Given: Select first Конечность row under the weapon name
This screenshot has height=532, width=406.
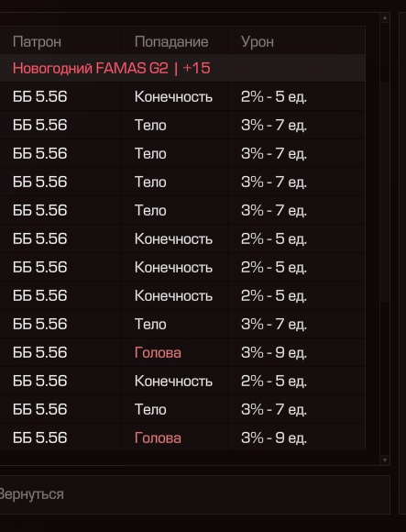Looking at the screenshot, I should [x=182, y=96].
